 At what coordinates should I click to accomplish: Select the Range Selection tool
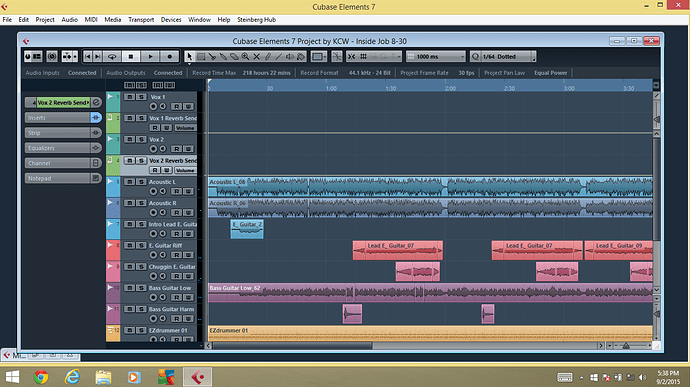click(x=201, y=56)
